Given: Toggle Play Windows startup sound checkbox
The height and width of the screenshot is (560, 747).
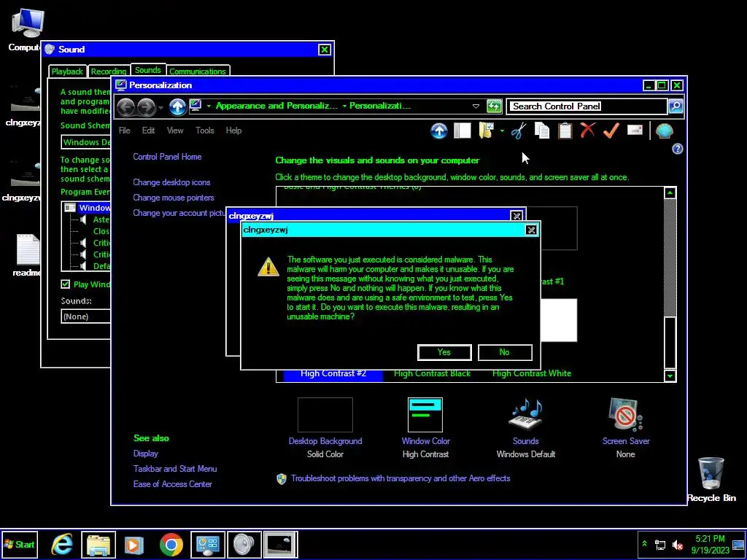Looking at the screenshot, I should (x=65, y=284).
